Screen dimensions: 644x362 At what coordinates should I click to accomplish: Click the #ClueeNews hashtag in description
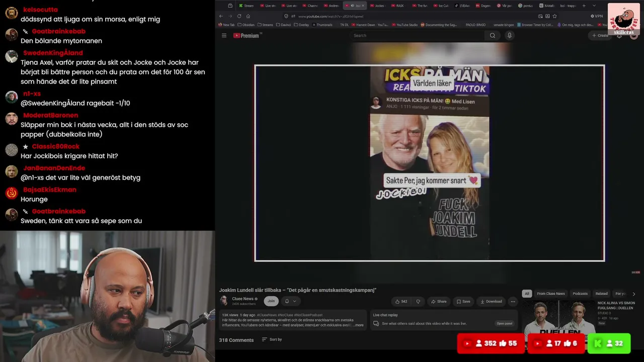(267, 315)
